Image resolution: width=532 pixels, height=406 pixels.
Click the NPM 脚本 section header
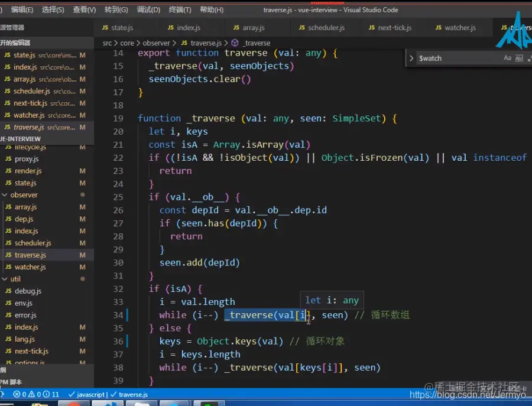tap(47, 382)
